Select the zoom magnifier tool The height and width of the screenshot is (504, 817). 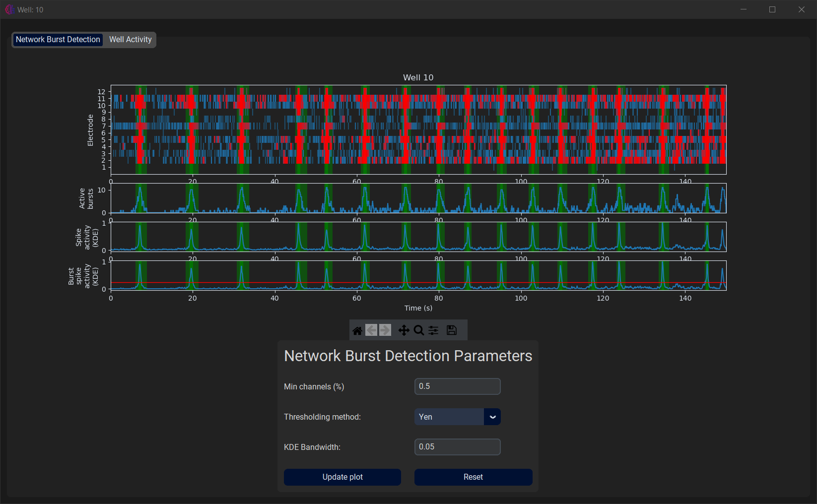[419, 331]
